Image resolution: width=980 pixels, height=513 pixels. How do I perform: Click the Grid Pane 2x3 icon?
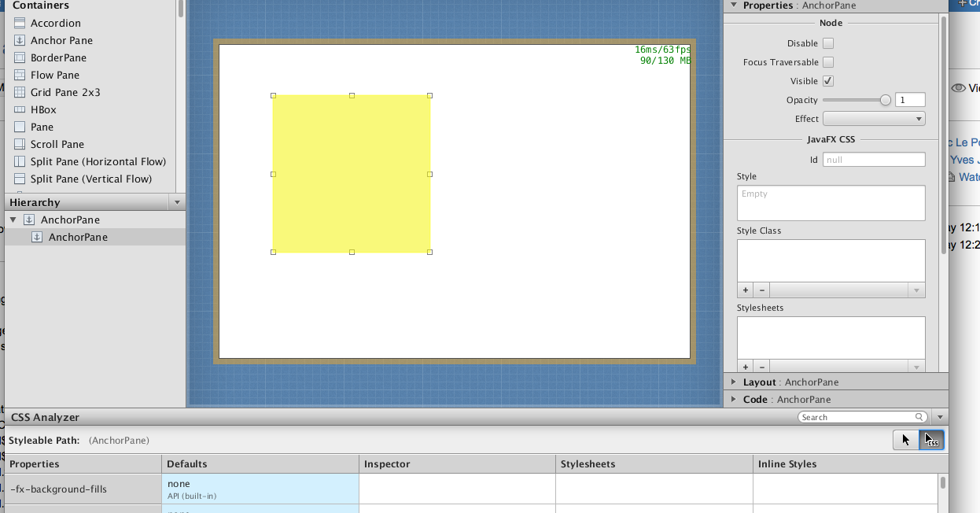coord(20,92)
